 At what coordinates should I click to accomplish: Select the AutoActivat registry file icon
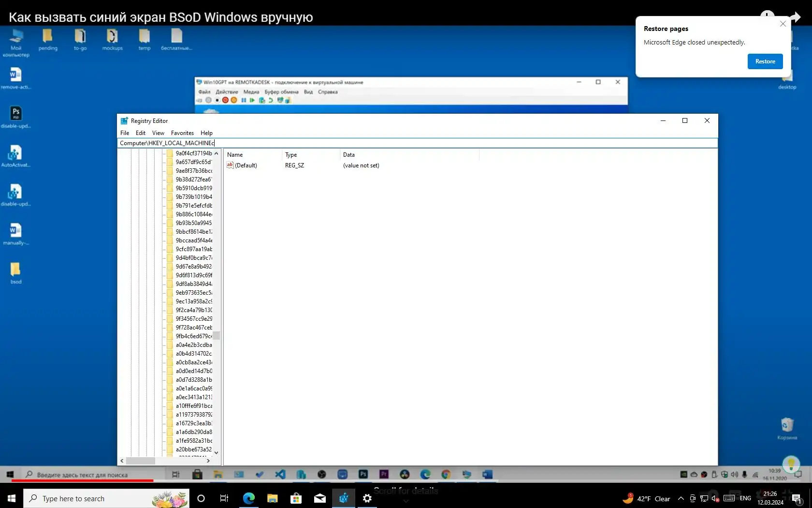click(16, 156)
